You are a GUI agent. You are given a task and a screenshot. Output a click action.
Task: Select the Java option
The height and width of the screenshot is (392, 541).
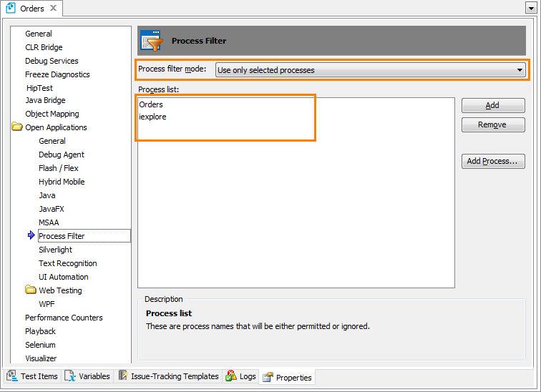coord(47,195)
